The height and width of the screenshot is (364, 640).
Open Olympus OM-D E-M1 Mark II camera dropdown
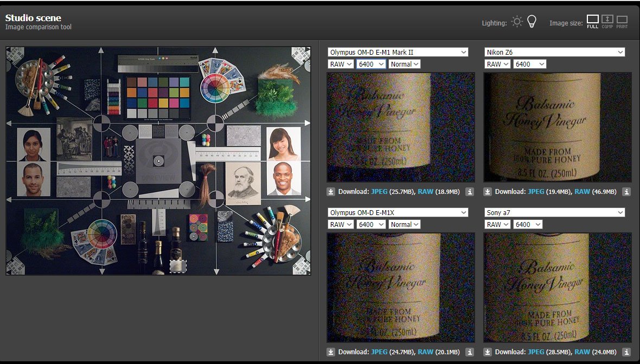[x=398, y=52]
